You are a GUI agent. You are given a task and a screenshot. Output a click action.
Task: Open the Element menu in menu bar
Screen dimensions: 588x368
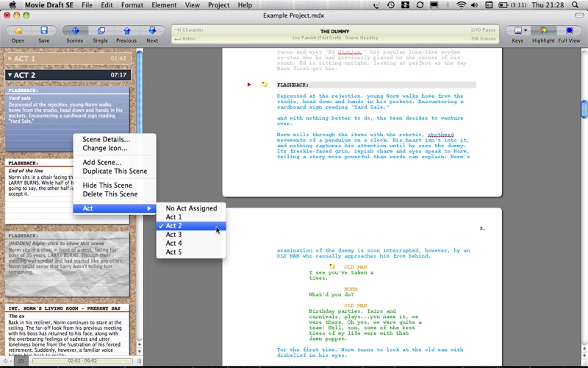pos(161,5)
